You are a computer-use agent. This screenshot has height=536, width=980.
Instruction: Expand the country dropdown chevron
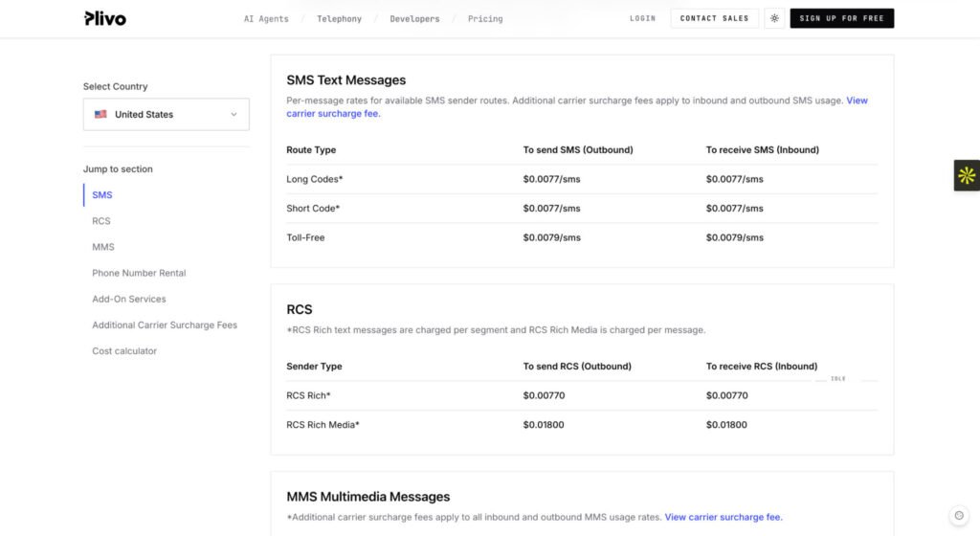[x=234, y=114]
